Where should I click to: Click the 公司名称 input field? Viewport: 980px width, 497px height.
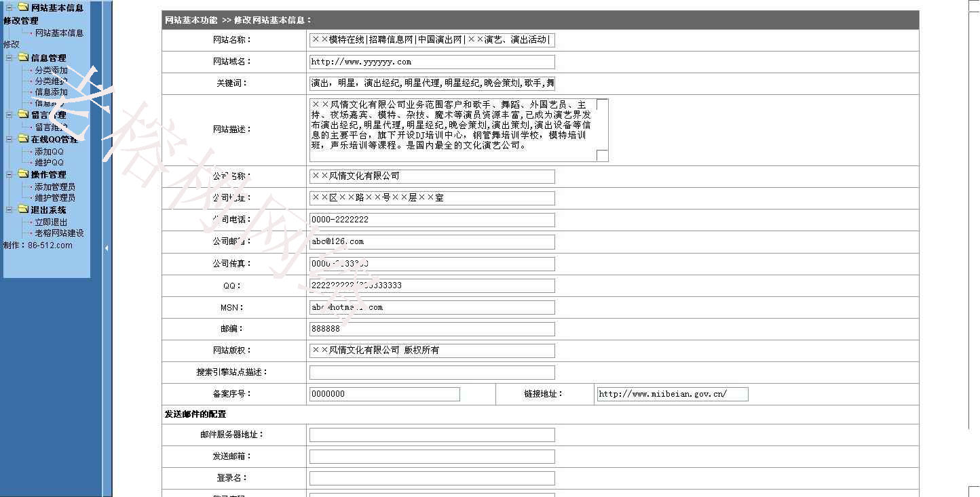click(432, 176)
